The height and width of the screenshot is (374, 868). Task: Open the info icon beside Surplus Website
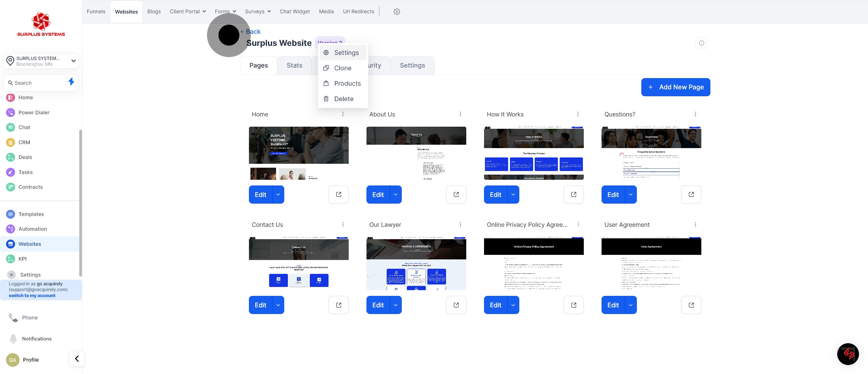point(701,43)
